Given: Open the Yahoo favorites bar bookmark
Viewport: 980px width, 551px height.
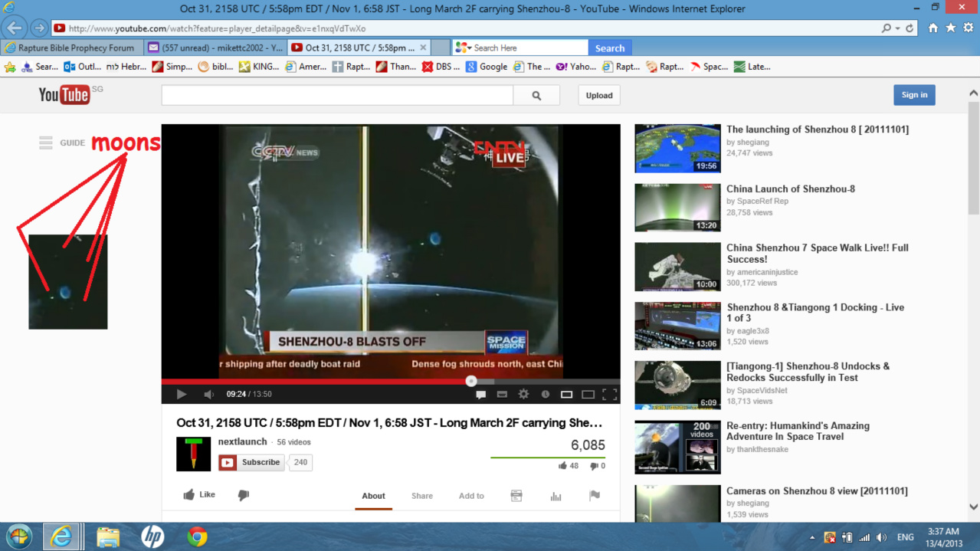Looking at the screenshot, I should tap(576, 67).
